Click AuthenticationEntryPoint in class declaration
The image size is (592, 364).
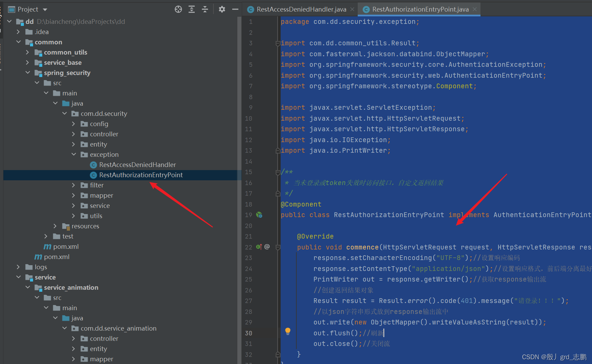click(542, 215)
